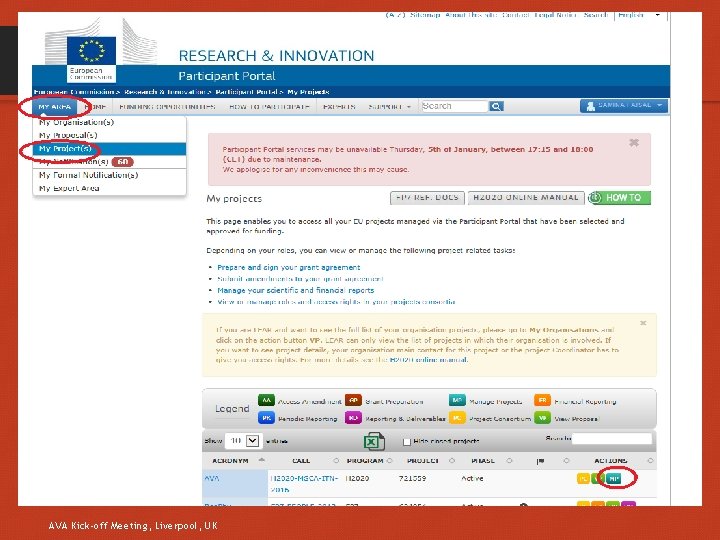
Task: Select My Project(s) menu entry
Action: click(x=109, y=148)
